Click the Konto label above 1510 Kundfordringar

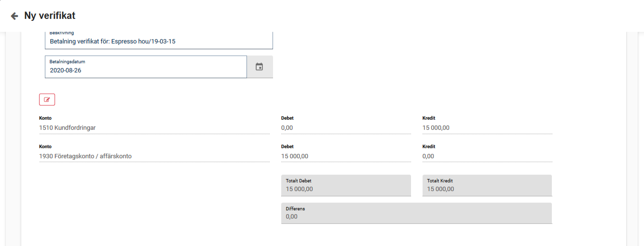[x=45, y=118]
